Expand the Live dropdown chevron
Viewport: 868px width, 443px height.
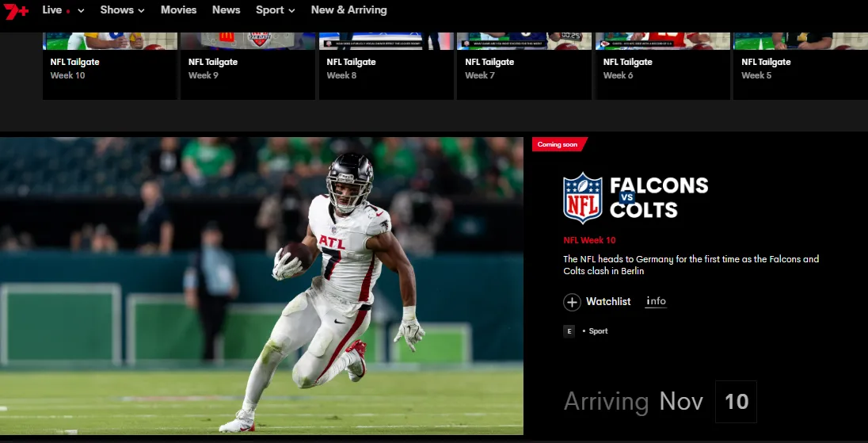(81, 10)
